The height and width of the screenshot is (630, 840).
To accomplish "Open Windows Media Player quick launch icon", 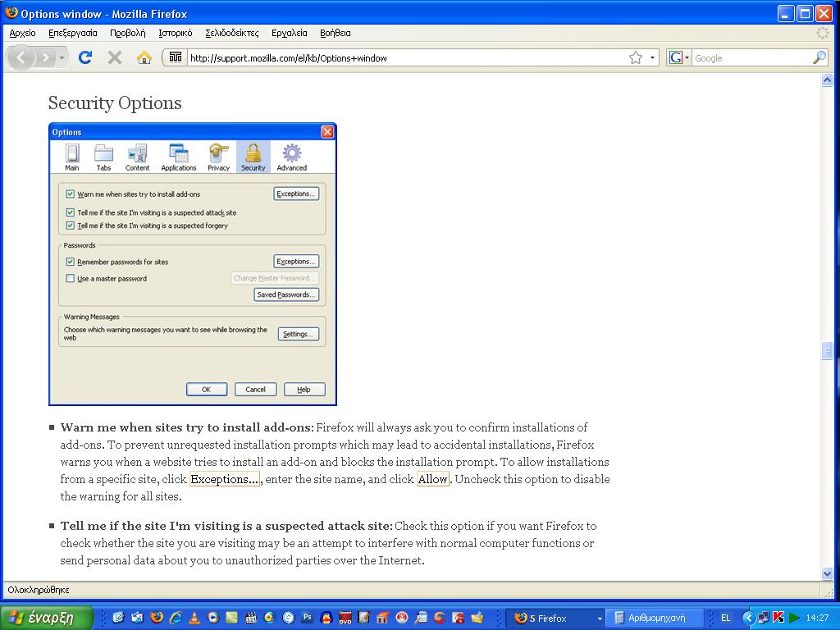I will [213, 618].
